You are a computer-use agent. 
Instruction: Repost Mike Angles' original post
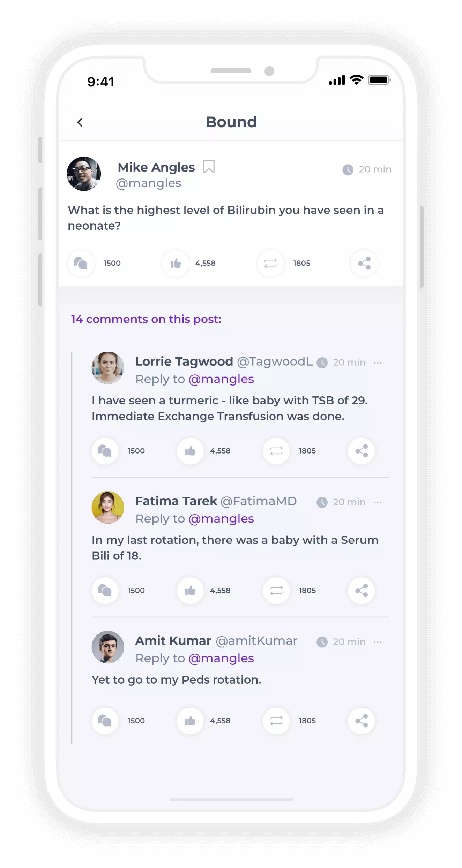pos(270,263)
